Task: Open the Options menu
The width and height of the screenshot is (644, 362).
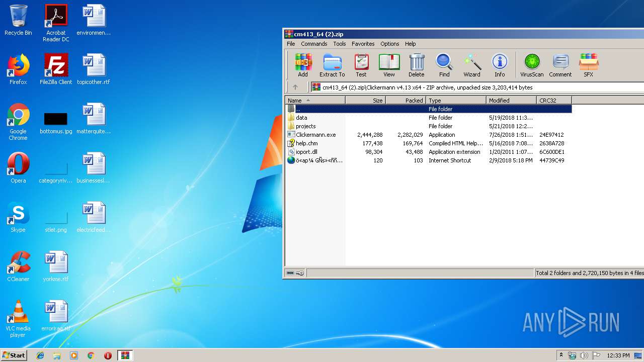Action: click(x=389, y=44)
